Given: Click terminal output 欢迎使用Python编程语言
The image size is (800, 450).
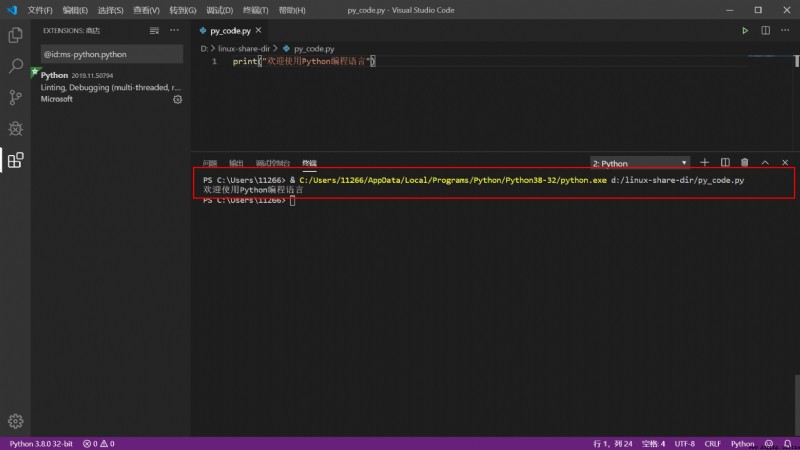Looking at the screenshot, I should click(x=253, y=190).
